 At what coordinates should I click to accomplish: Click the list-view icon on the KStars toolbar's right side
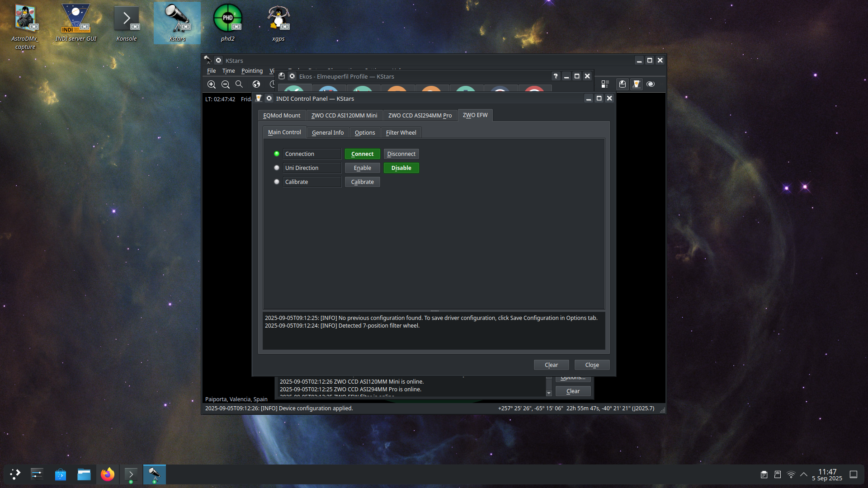[605, 84]
